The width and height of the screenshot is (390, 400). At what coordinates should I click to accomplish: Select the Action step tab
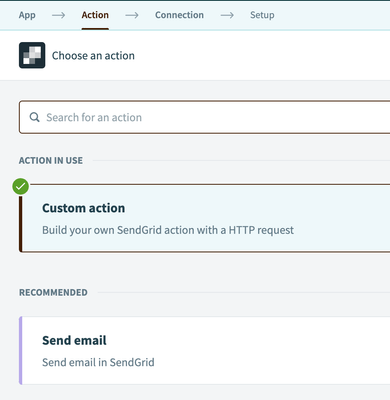point(95,15)
